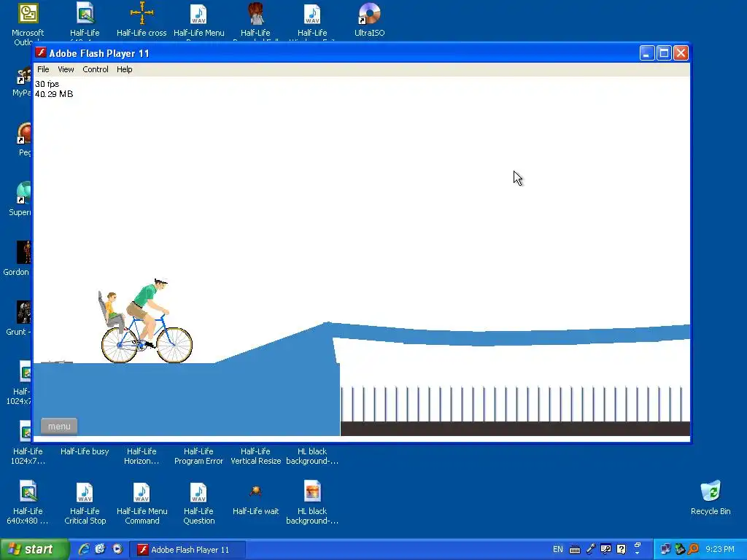This screenshot has width=747, height=560.
Task: Launch Windows Media Player from Quick Launch
Action: 117,549
